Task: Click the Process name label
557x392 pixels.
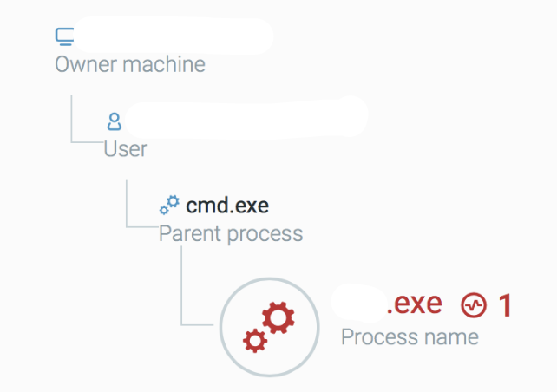Action: (410, 336)
